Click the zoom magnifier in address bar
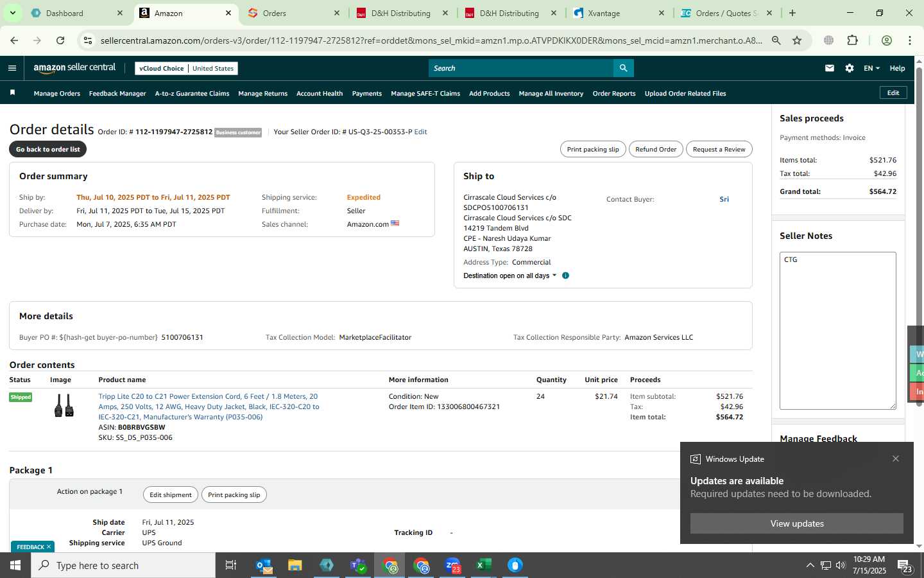Screen dimensions: 924x578 tap(776, 40)
